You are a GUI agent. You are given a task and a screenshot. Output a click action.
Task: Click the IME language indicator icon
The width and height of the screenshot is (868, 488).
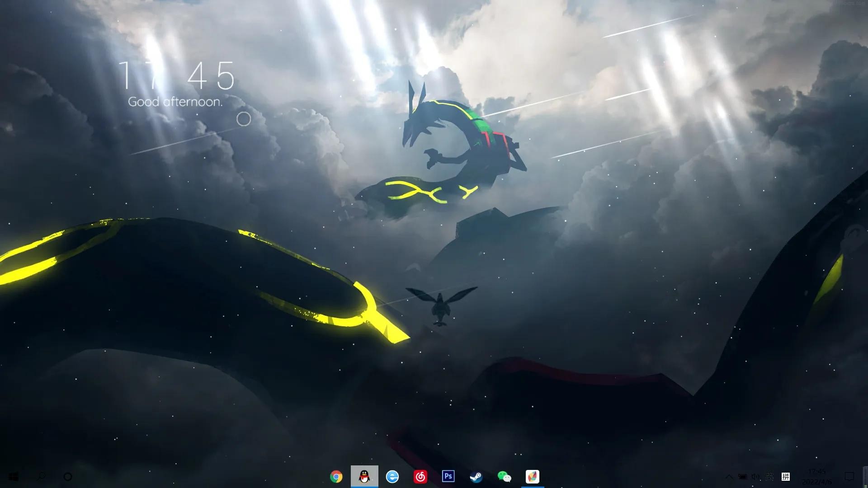coord(770,477)
